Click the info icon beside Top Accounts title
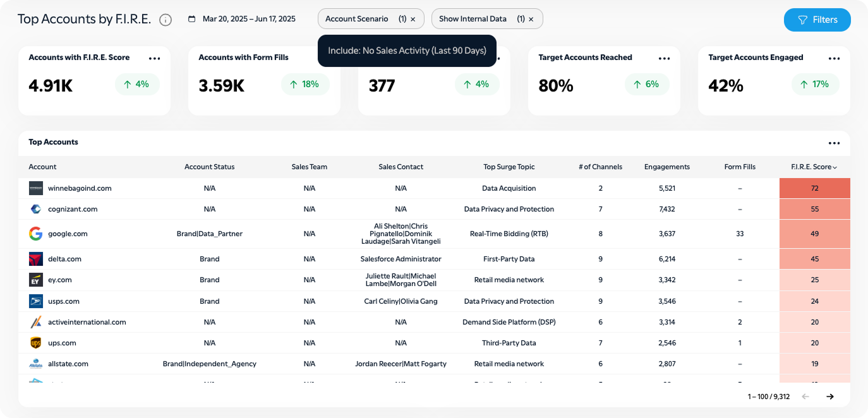Image resolution: width=868 pixels, height=418 pixels. click(x=166, y=20)
